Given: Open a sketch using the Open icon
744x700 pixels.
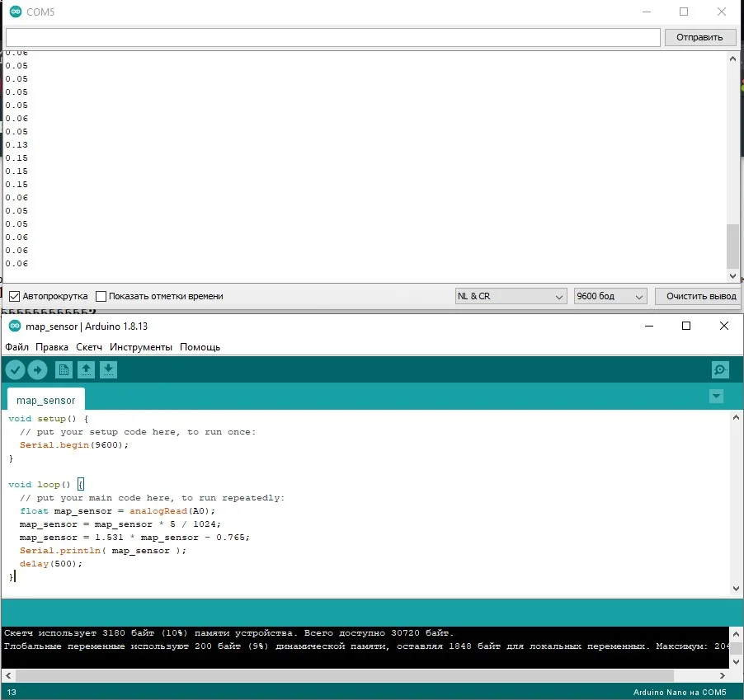Looking at the screenshot, I should coord(86,370).
